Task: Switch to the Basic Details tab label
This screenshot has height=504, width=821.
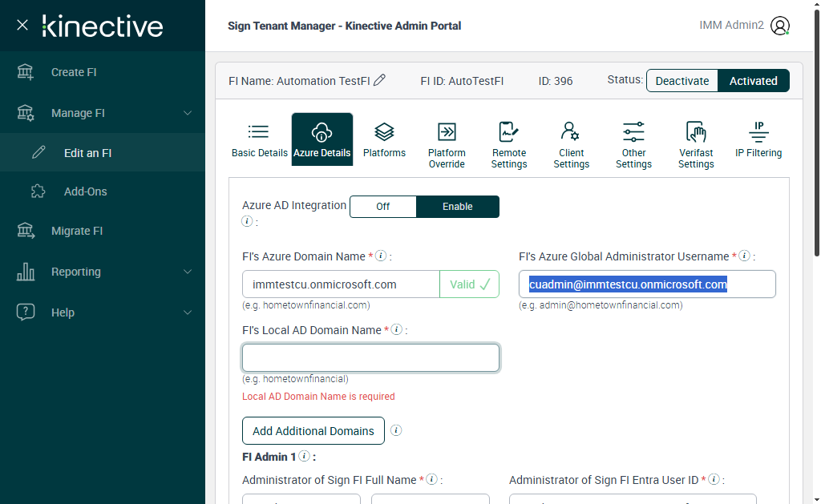Action: tap(260, 153)
